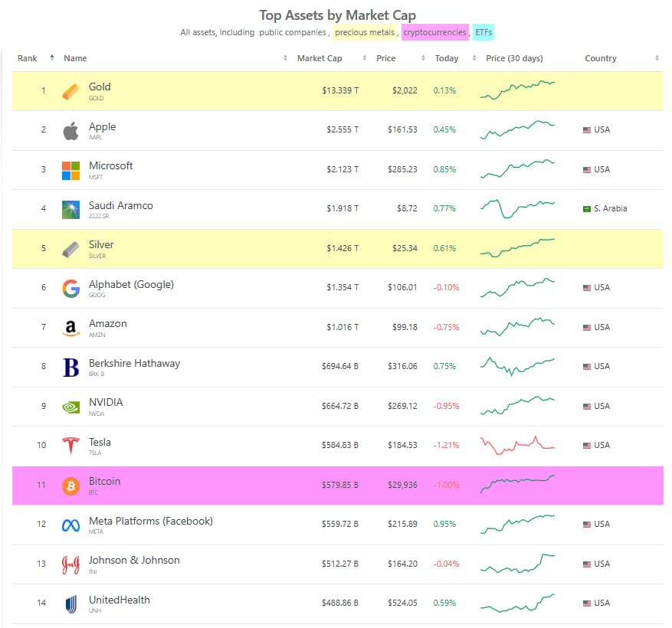The image size is (672, 628).
Task: Click the Bitcoin coin icon
Action: tap(70, 486)
